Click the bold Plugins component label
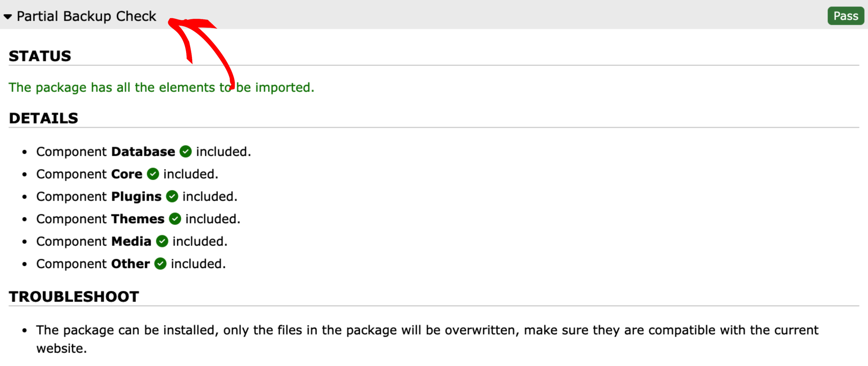The image size is (868, 366). click(x=136, y=196)
